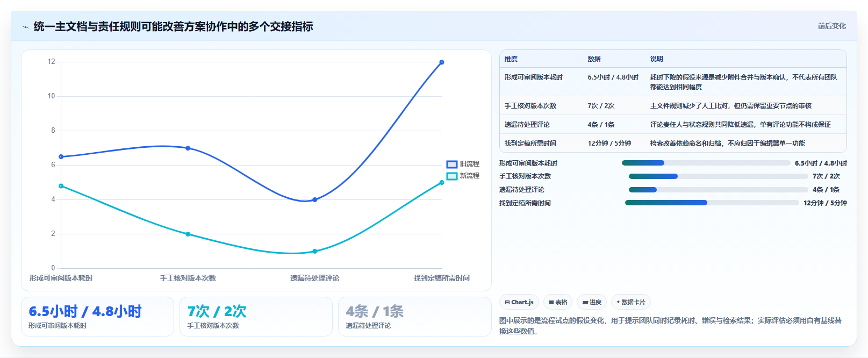Click progress row label 形成可审阅版本耗时
Viewport: 868px width, 358px height.
coord(528,163)
